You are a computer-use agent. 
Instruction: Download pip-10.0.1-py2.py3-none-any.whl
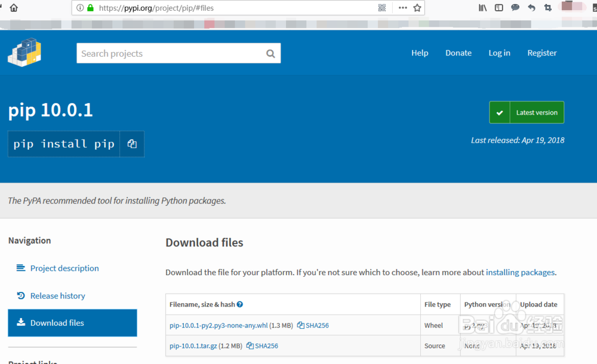[x=219, y=326]
